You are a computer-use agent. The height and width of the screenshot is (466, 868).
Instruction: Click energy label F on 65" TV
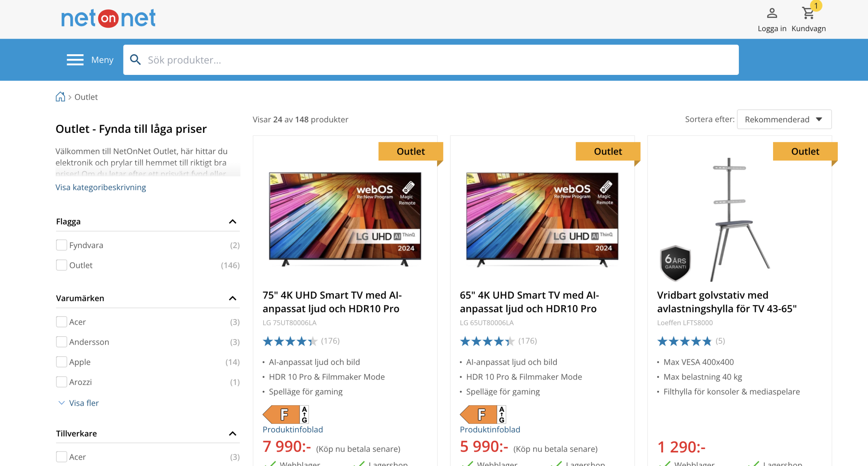(483, 414)
